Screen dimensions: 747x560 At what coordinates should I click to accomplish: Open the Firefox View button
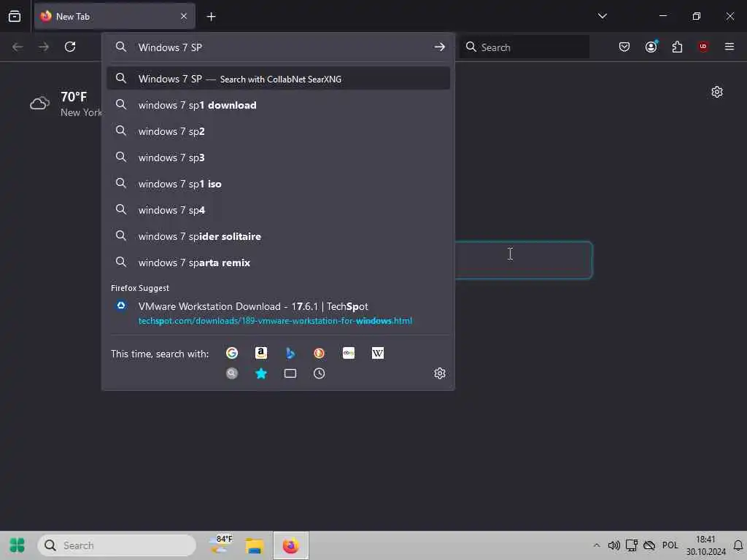[15, 16]
